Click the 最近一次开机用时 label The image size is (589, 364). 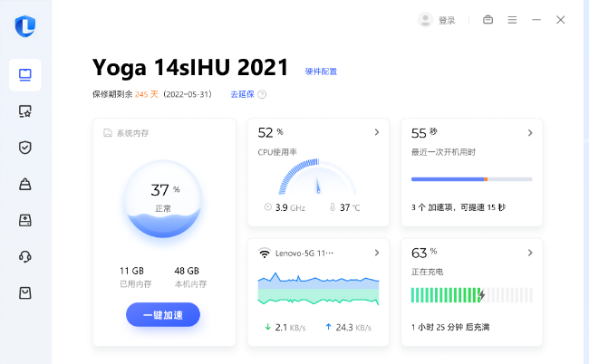(443, 152)
